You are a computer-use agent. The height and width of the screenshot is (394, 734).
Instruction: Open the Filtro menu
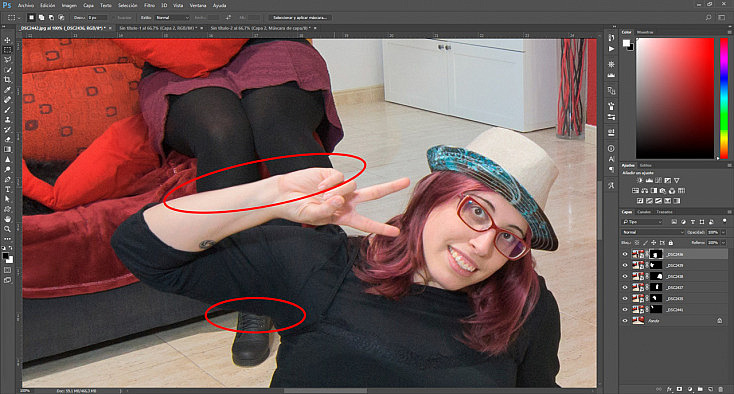coord(149,6)
